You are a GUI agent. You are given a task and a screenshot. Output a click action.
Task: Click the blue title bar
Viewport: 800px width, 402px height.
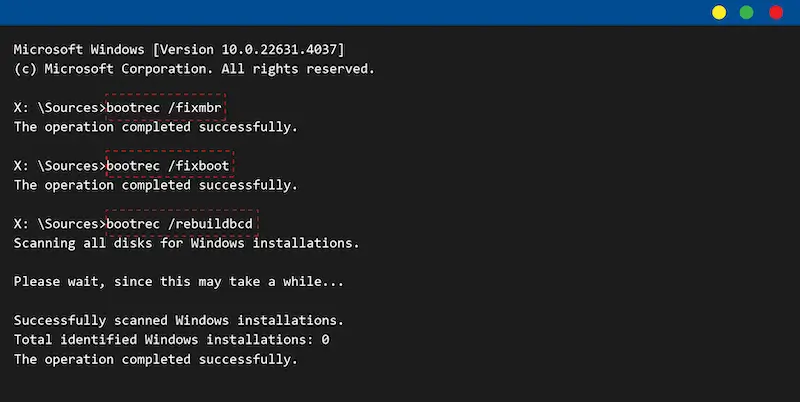tap(352, 13)
